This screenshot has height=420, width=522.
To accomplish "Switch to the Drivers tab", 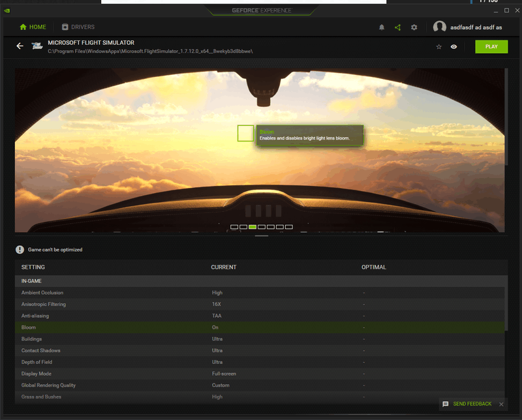I will coord(78,27).
